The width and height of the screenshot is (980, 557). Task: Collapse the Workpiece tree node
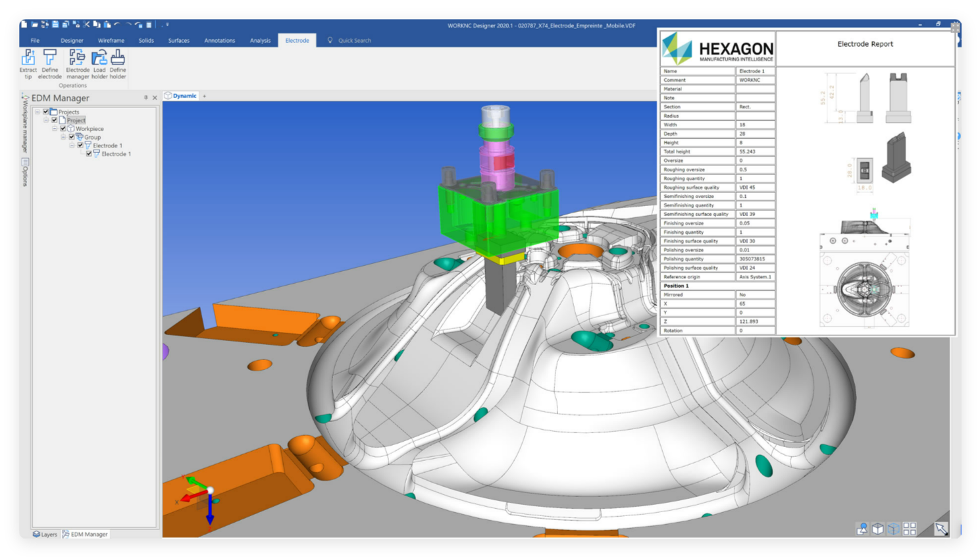click(x=55, y=129)
